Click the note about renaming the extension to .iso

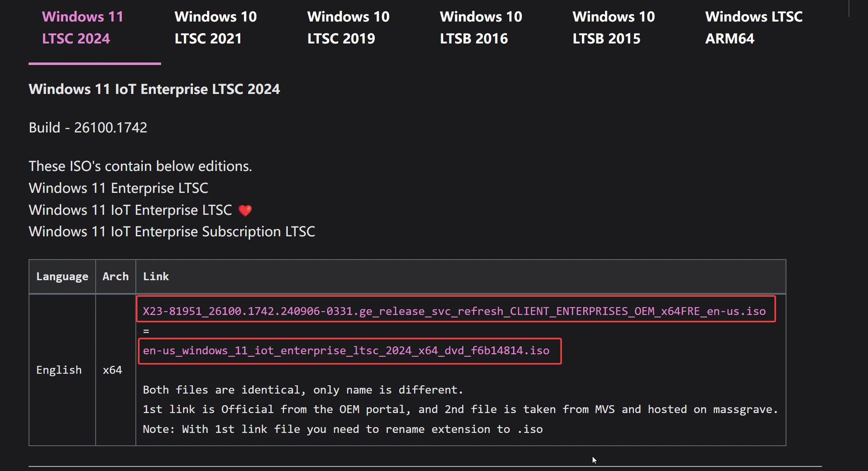pyautogui.click(x=342, y=429)
